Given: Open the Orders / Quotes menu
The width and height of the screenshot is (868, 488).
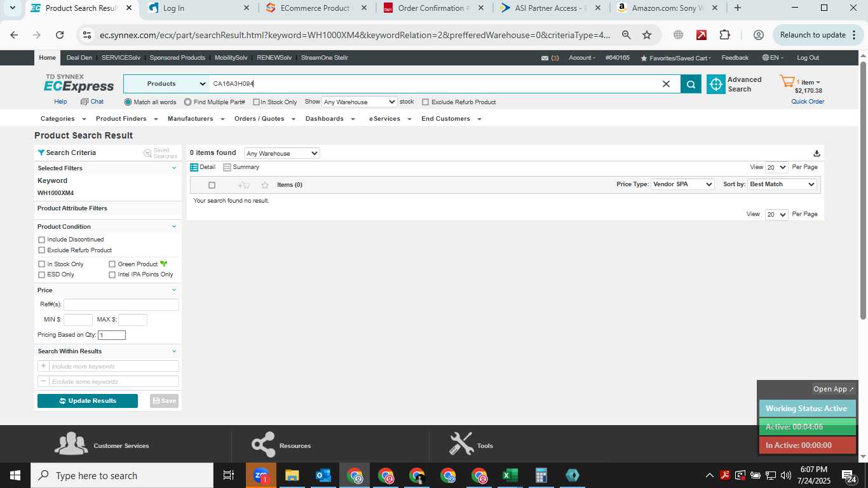Looking at the screenshot, I should click(x=264, y=119).
